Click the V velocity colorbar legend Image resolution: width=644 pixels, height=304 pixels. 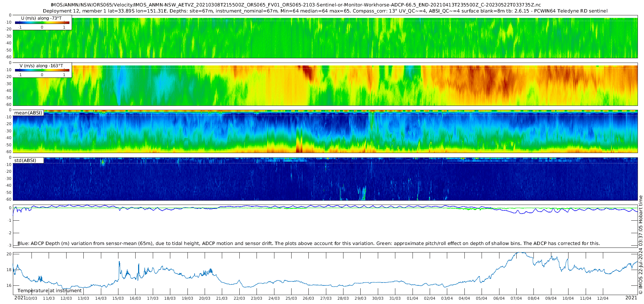[42, 70]
